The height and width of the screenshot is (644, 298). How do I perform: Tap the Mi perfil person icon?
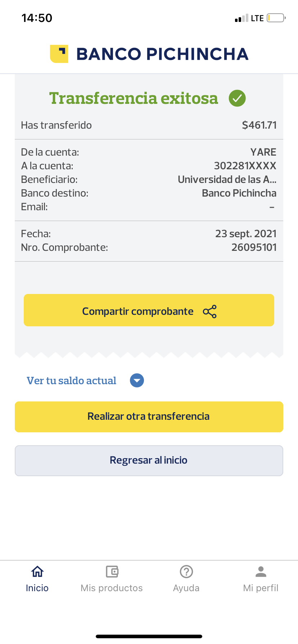(261, 571)
